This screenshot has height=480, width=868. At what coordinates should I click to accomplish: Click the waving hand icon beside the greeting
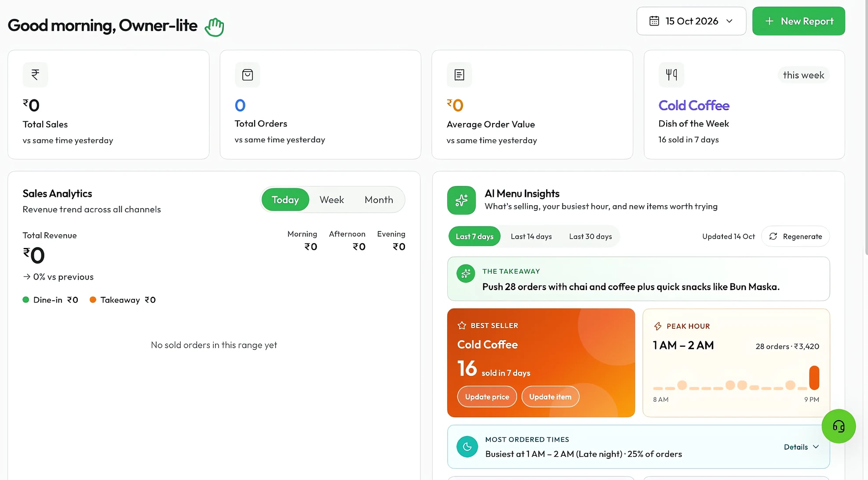(215, 27)
